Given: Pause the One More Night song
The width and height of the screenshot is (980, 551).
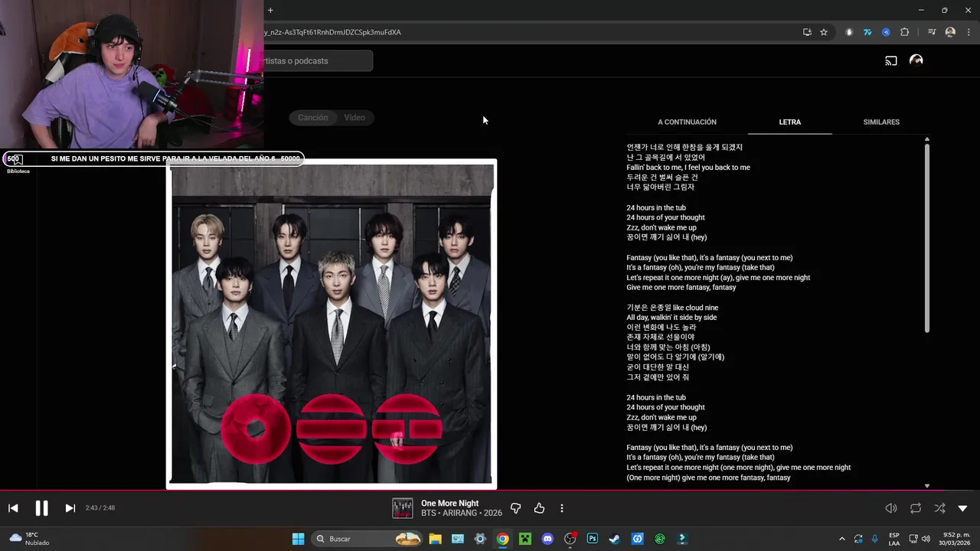Looking at the screenshot, I should pos(41,508).
